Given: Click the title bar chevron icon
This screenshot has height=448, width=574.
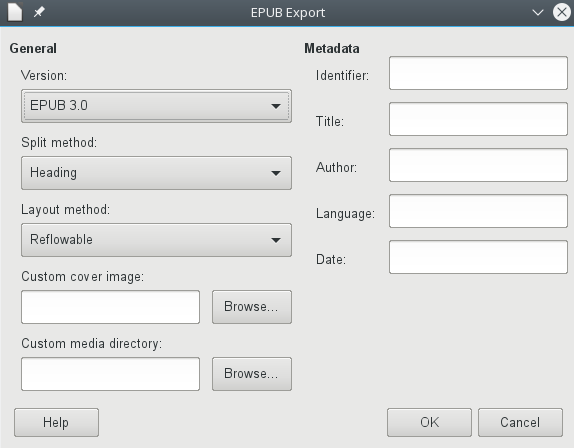Looking at the screenshot, I should [537, 13].
